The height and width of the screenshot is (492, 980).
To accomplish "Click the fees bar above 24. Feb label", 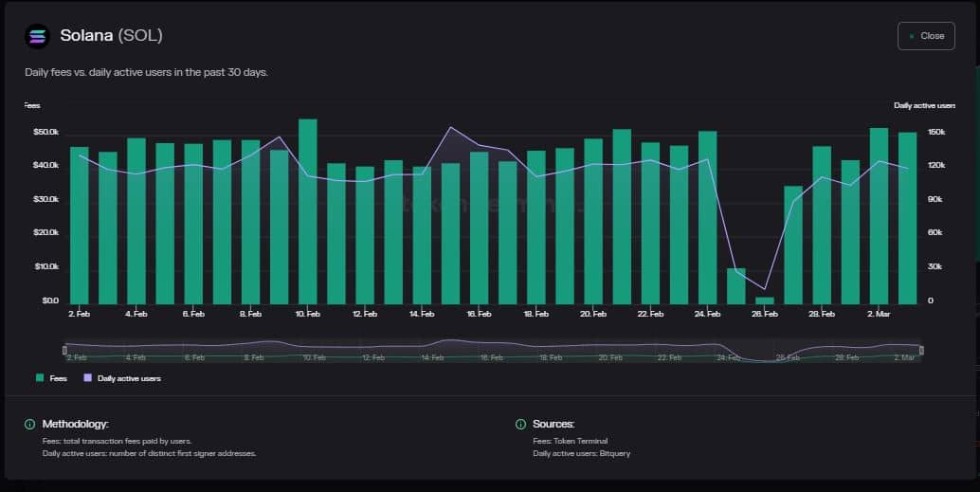I will (x=707, y=218).
